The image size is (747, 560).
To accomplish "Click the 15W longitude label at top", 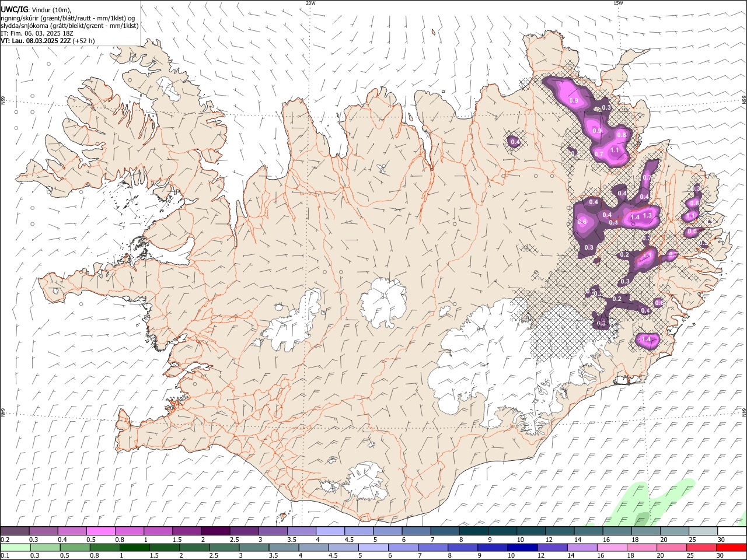I will [x=618, y=3].
